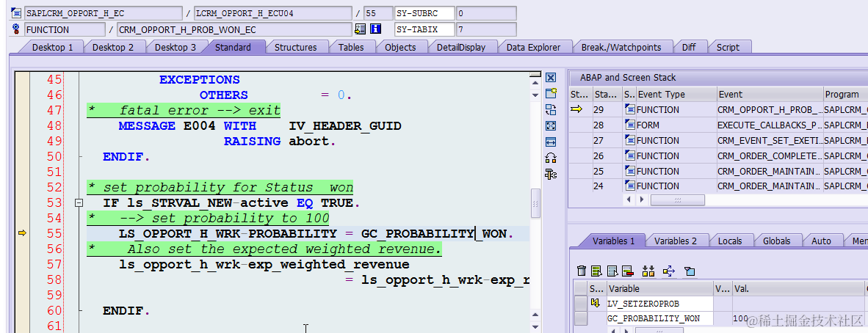The height and width of the screenshot is (333, 868).
Task: Click the CRM_EVENT_SET_EXETI... event cell
Action: pyautogui.click(x=770, y=141)
